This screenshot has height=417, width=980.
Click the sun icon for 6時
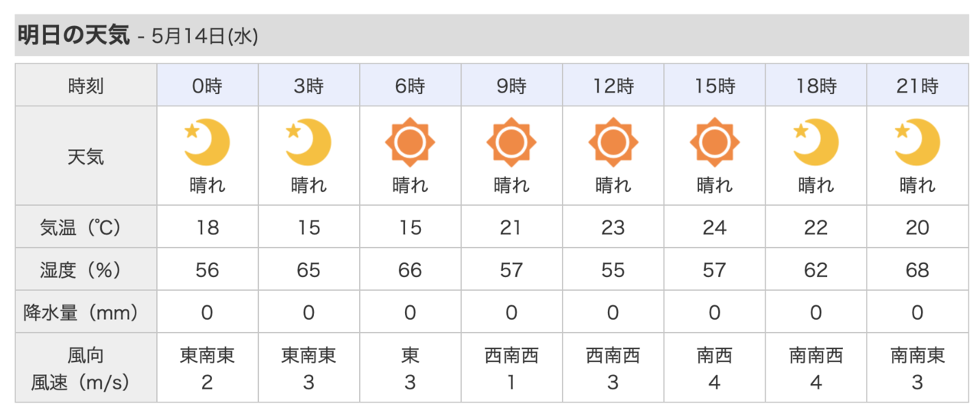410,142
